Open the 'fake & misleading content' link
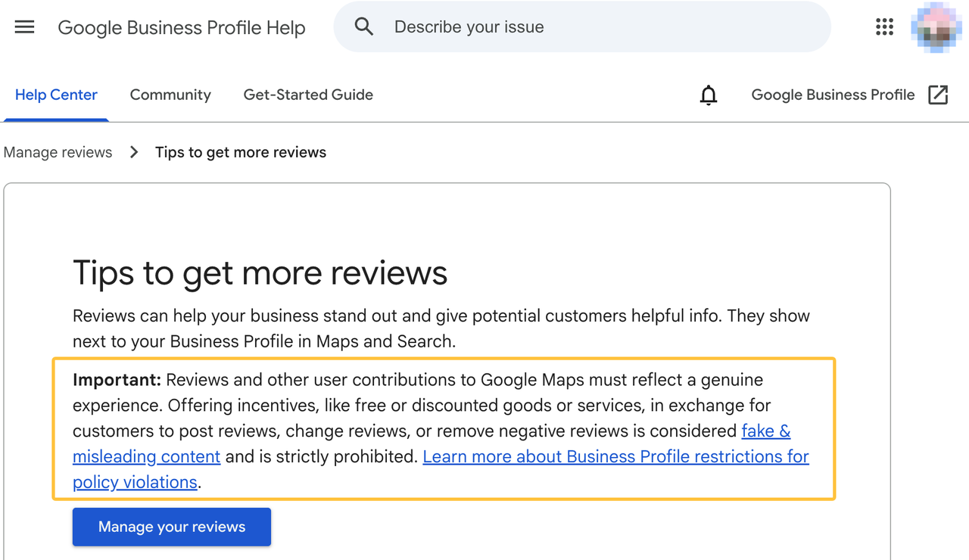The width and height of the screenshot is (969, 560). pyautogui.click(x=766, y=431)
